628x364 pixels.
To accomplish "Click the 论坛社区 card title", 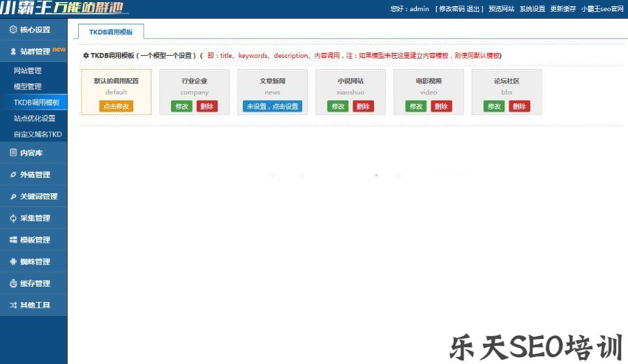I will 507,81.
